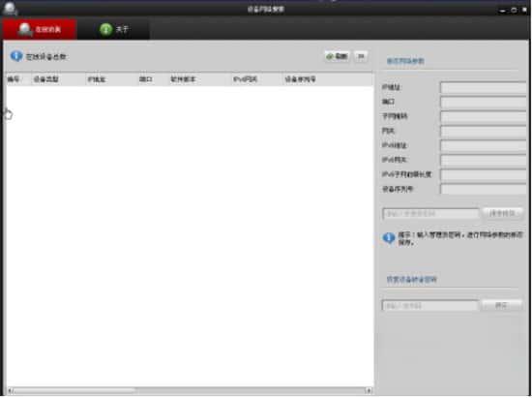Image resolution: width=532 pixels, height=398 pixels.
Task: Open the 关于 About tab
Action: [113, 29]
